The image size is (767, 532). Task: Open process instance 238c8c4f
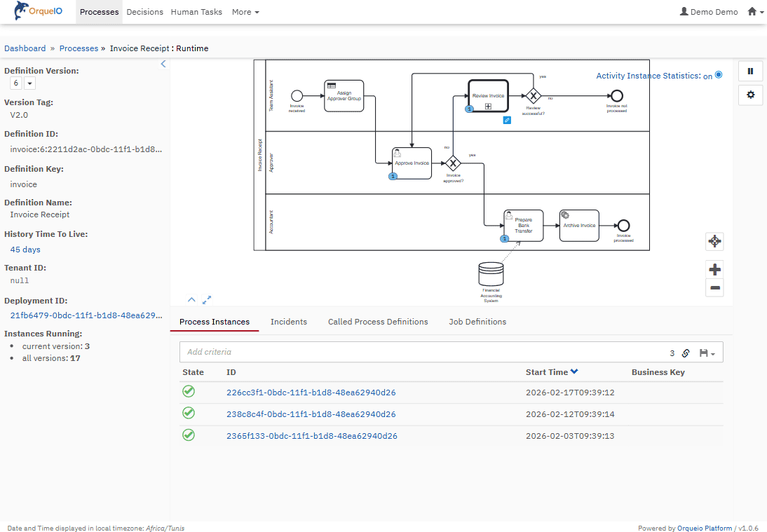pos(311,414)
